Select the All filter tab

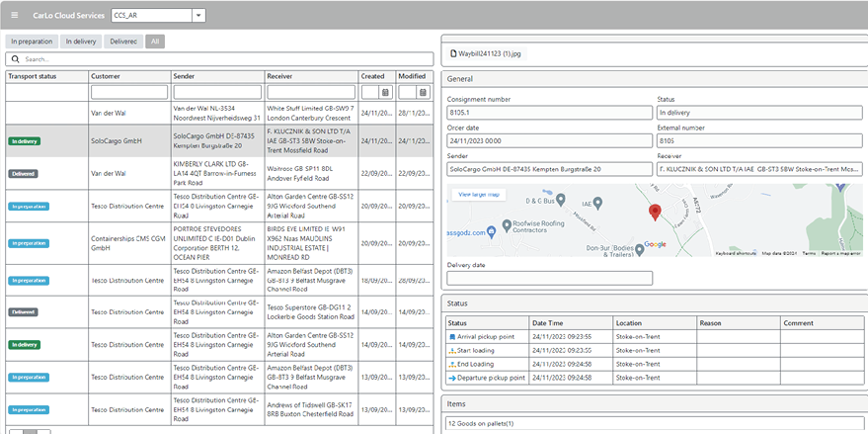pyautogui.click(x=155, y=42)
